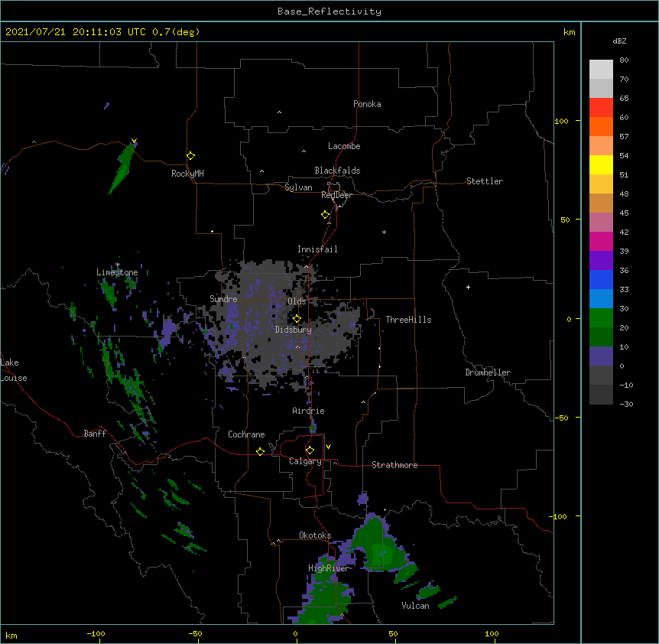This screenshot has width=659, height=644.
Task: Select the Okotoks label
Action: click(315, 535)
